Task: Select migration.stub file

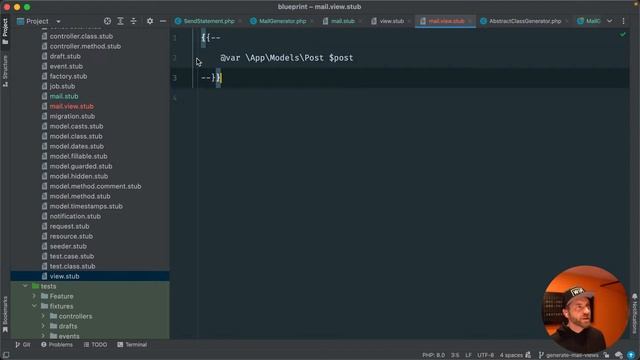Action: tap(72, 116)
